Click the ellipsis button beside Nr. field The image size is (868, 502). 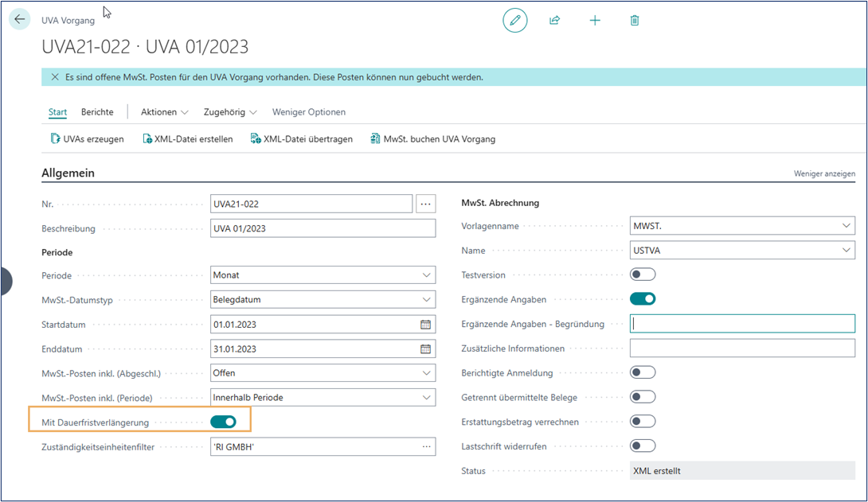pyautogui.click(x=426, y=204)
